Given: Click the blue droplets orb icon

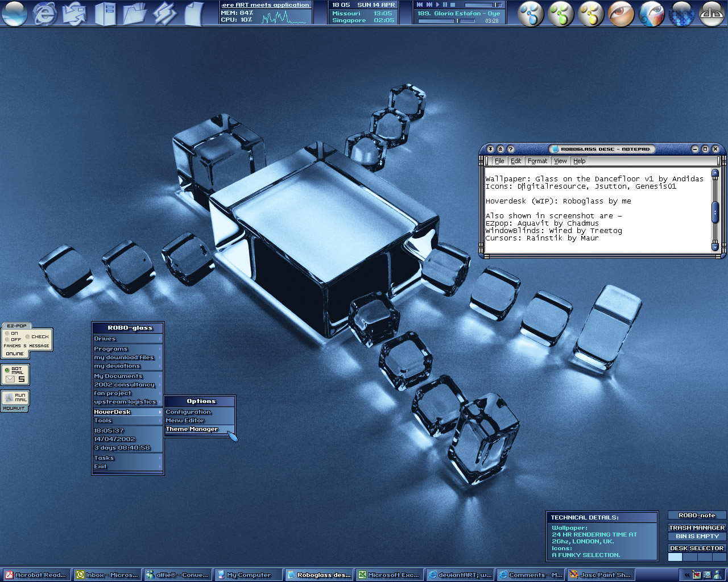Looking at the screenshot, I should [x=531, y=14].
